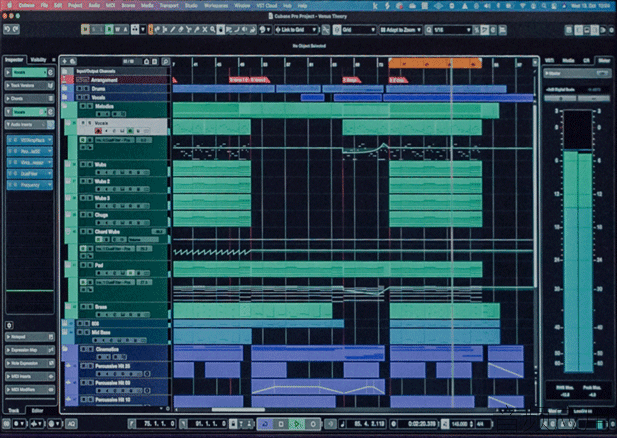The width and height of the screenshot is (617, 438).
Task: Click the Cinematics folder track icon
Action: pos(65,349)
